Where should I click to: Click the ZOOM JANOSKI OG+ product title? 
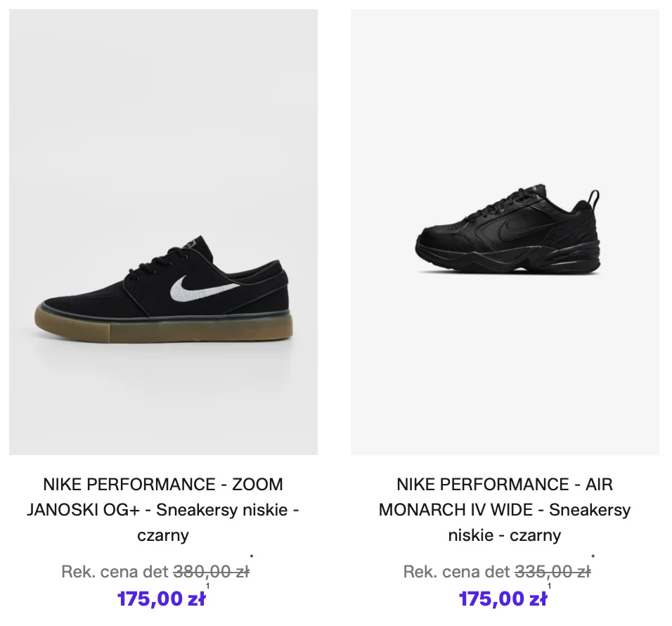point(163,509)
